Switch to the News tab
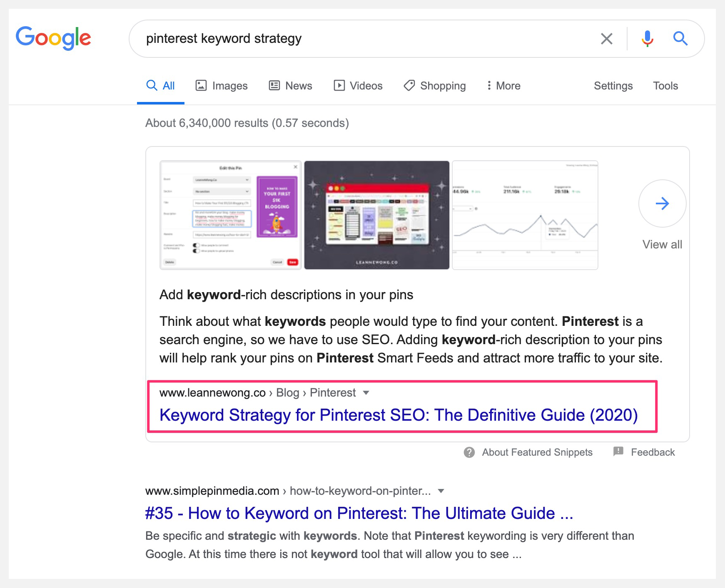This screenshot has height=588, width=725. [x=291, y=86]
